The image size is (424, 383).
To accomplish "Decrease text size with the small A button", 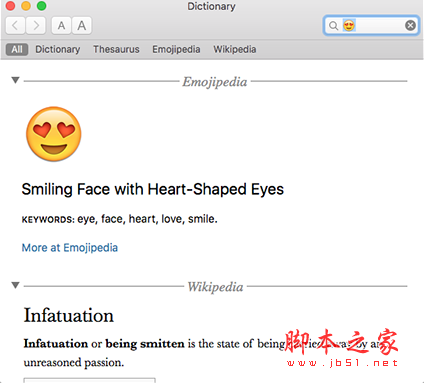I will point(61,25).
